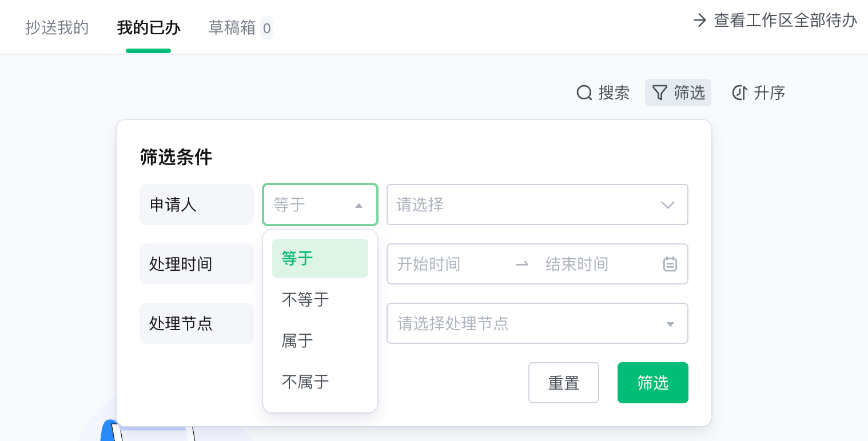Choose 不属于 from the operator list
The height and width of the screenshot is (441, 868).
coord(320,382)
